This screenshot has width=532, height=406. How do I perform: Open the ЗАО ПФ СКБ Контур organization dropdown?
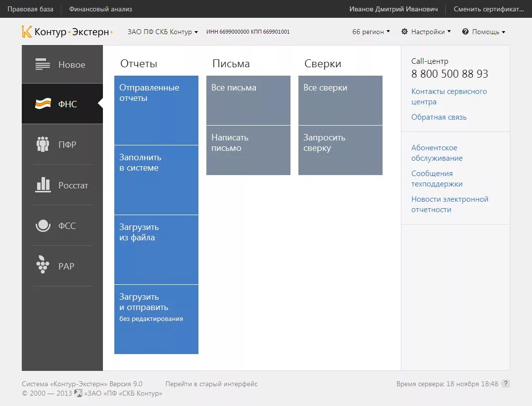coord(162,32)
